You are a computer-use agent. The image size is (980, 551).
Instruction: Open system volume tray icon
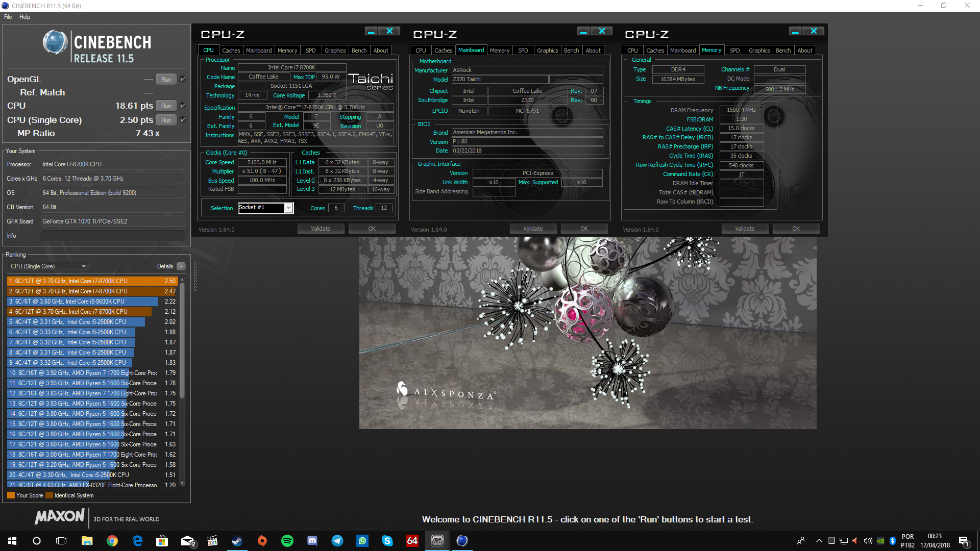[x=868, y=541]
